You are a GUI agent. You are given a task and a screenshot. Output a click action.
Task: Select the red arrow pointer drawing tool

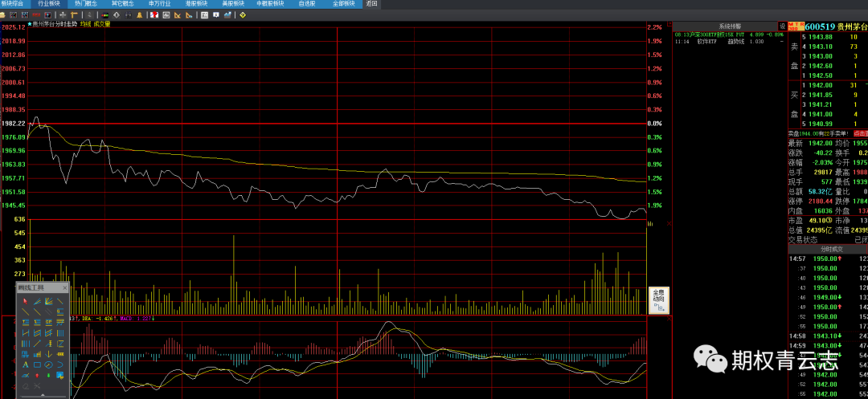pyautogui.click(x=25, y=302)
